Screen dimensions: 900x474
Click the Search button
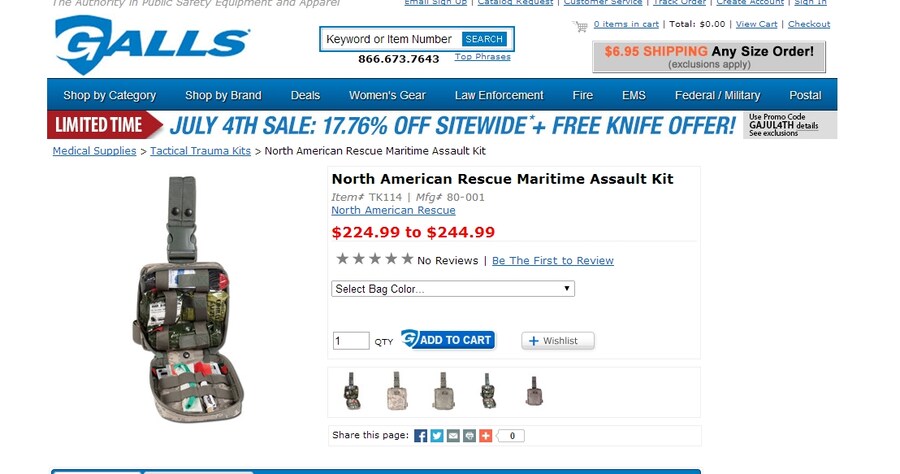click(x=484, y=39)
